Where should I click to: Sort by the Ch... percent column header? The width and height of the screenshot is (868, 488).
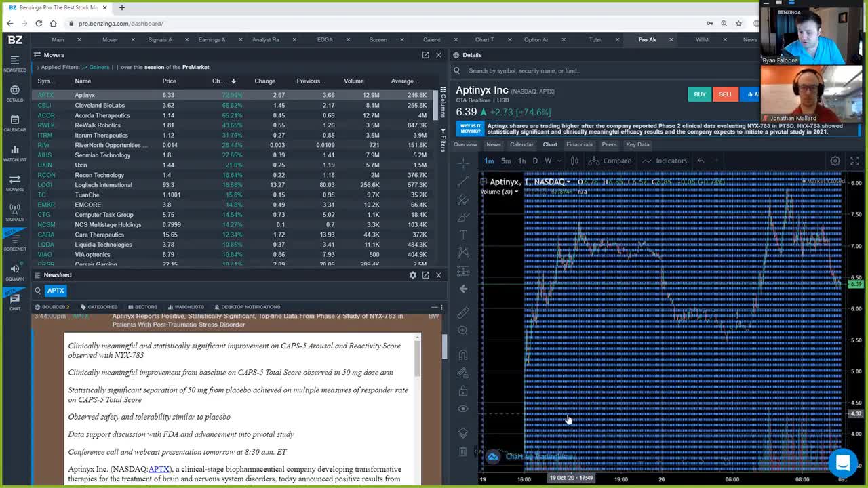[x=223, y=81]
